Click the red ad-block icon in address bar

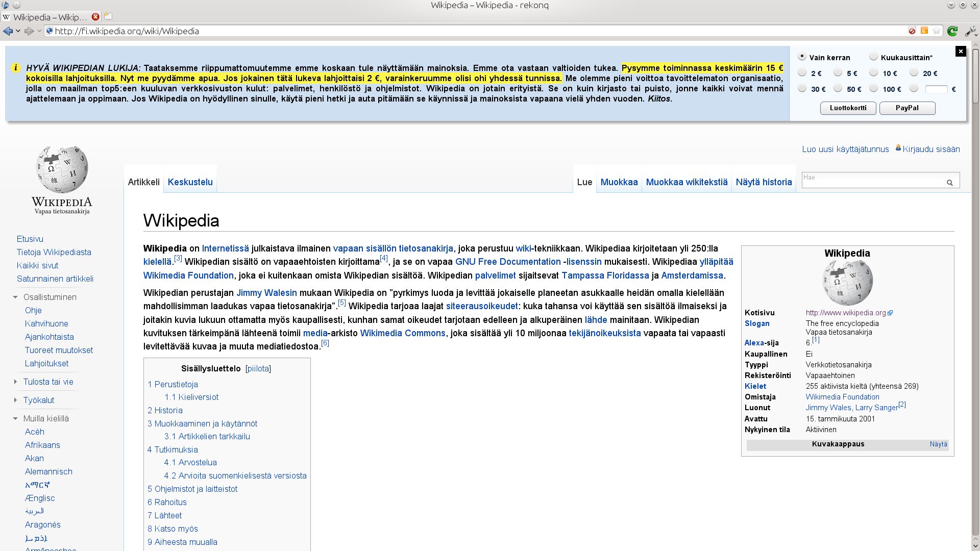[x=912, y=31]
